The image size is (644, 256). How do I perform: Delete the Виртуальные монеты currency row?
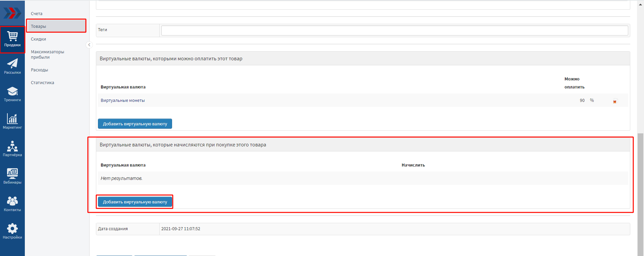click(614, 102)
